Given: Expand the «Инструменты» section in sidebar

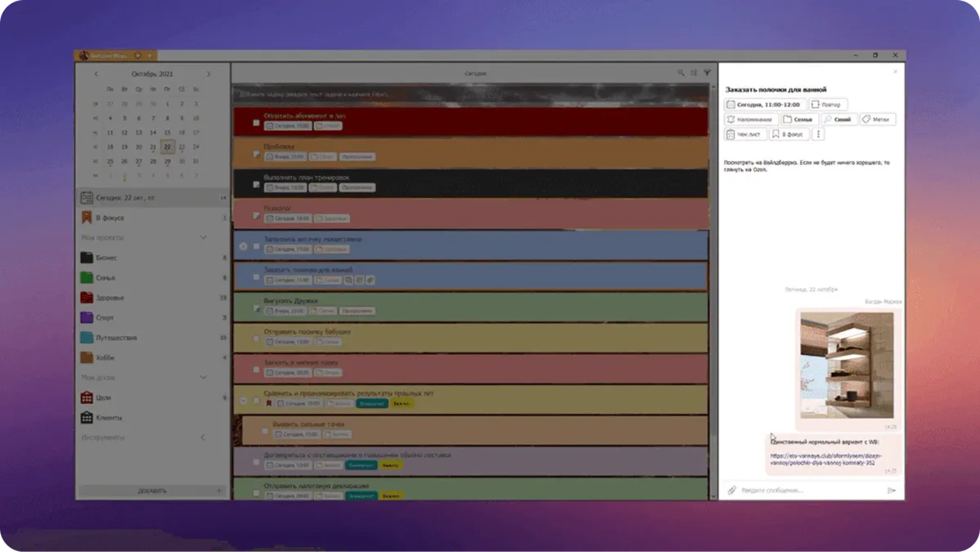Looking at the screenshot, I should pyautogui.click(x=204, y=438).
